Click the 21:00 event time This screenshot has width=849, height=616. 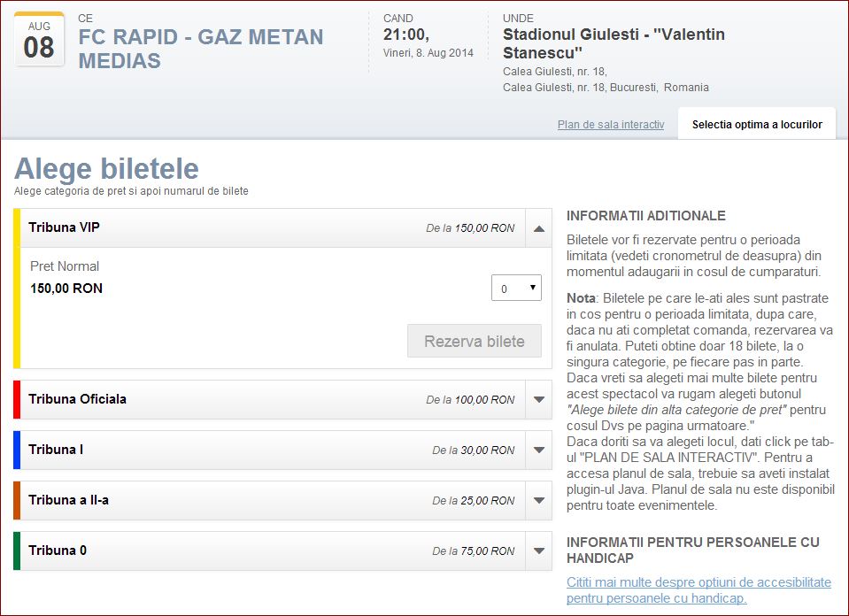pyautogui.click(x=406, y=35)
